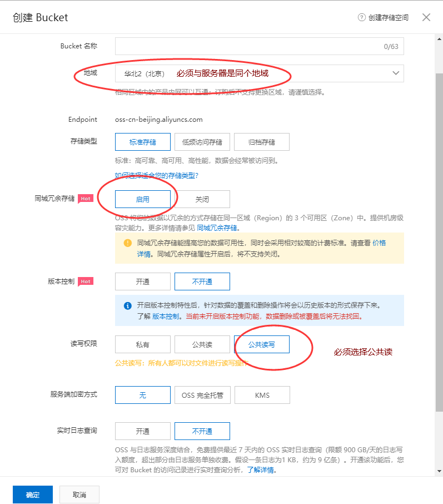443x504 pixels.
Task: Choose OSS 完全托管 encryption option
Action: point(202,396)
